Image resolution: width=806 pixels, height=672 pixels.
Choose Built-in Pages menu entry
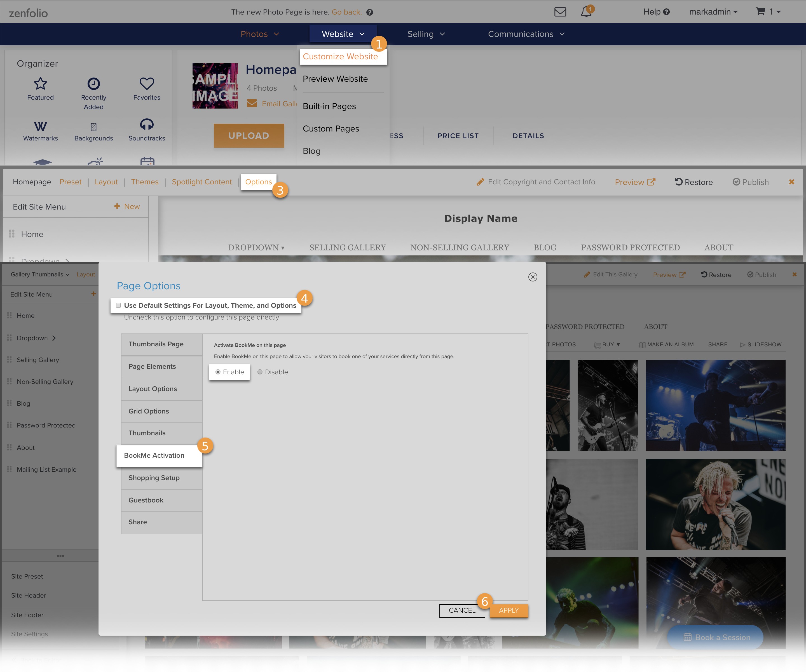(x=329, y=106)
